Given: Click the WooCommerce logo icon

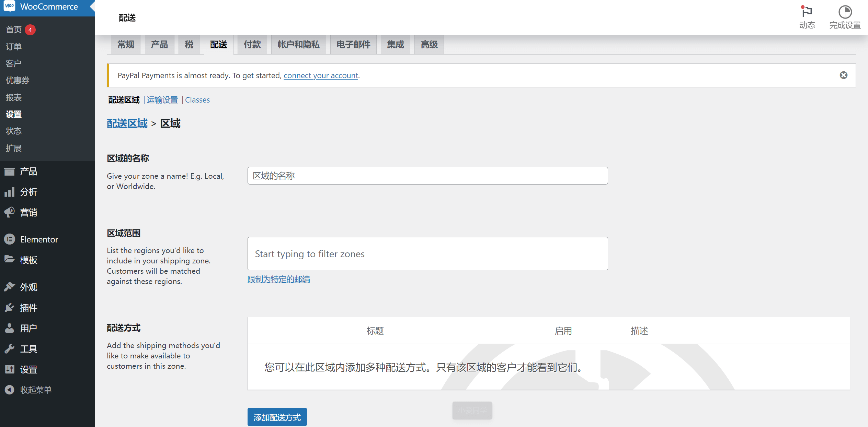Looking at the screenshot, I should click(x=9, y=6).
